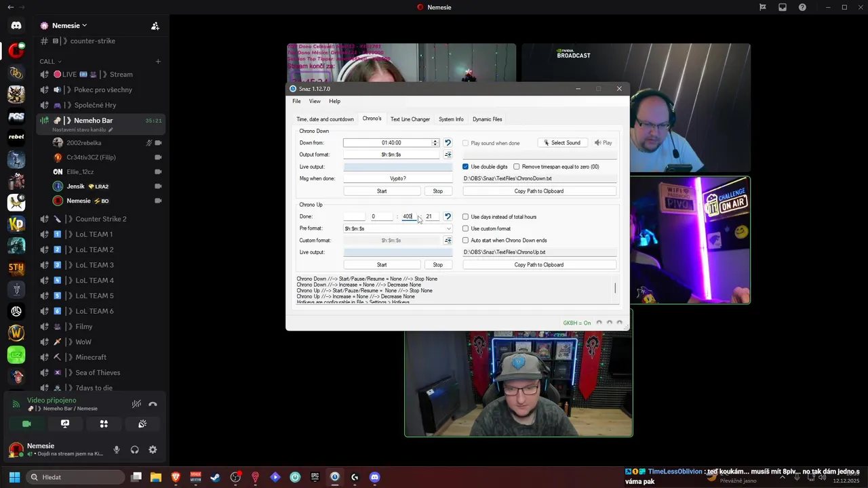Open the rebel server in Discord sidebar
This screenshot has height=488, width=868.
16,137
